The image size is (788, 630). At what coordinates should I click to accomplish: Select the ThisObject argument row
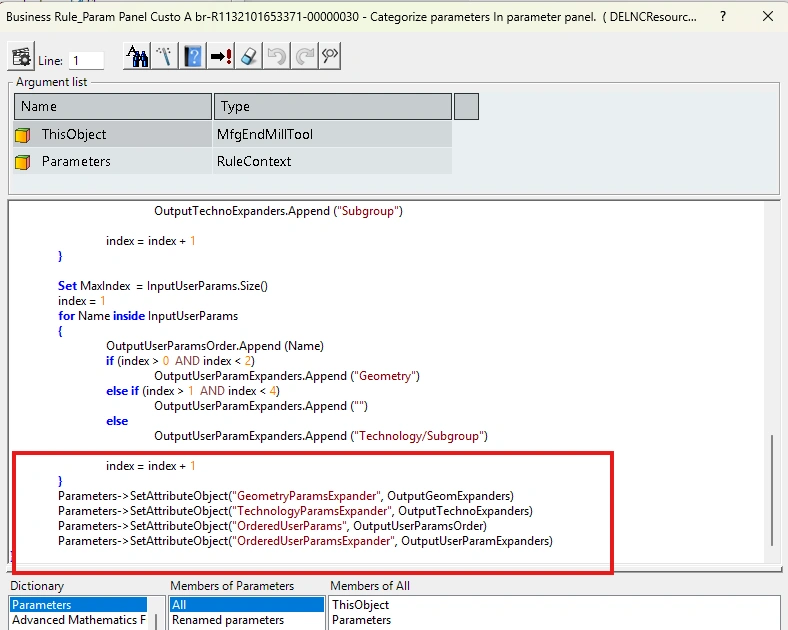[232, 134]
